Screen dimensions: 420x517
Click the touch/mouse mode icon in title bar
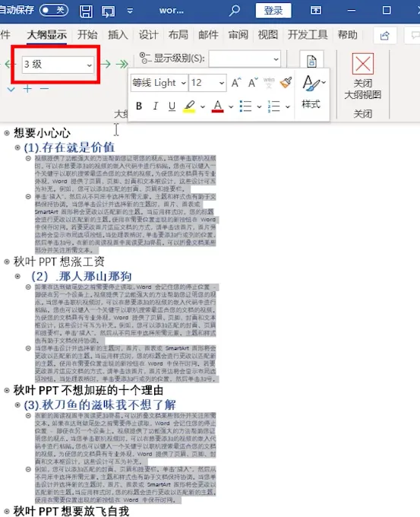pos(108,11)
